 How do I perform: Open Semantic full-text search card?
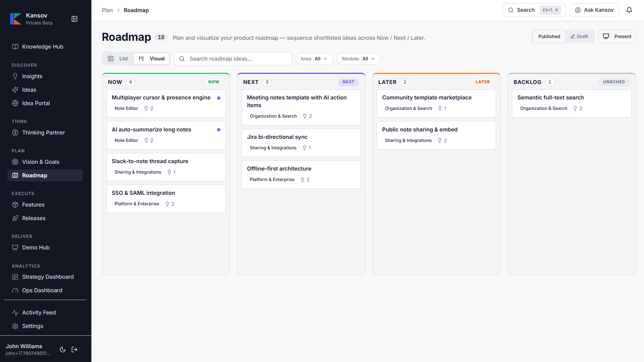click(572, 103)
